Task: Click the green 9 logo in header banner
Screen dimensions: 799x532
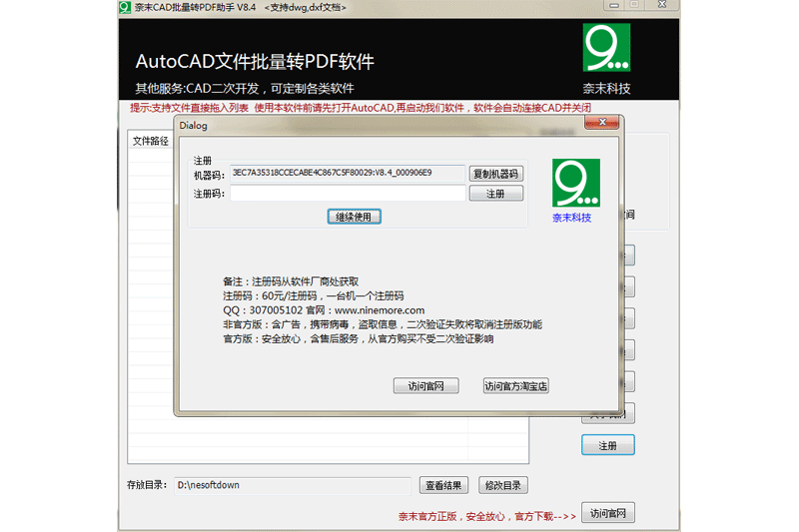Action: pyautogui.click(x=606, y=47)
